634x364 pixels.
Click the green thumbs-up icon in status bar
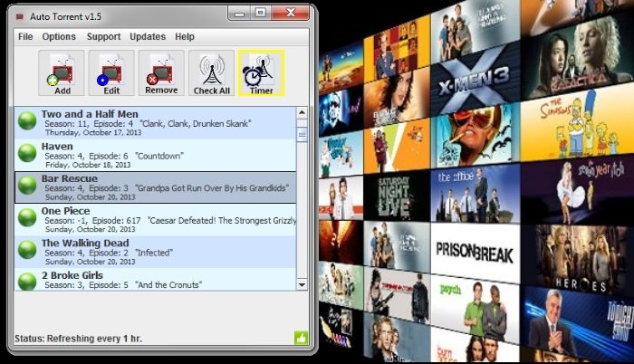(301, 338)
